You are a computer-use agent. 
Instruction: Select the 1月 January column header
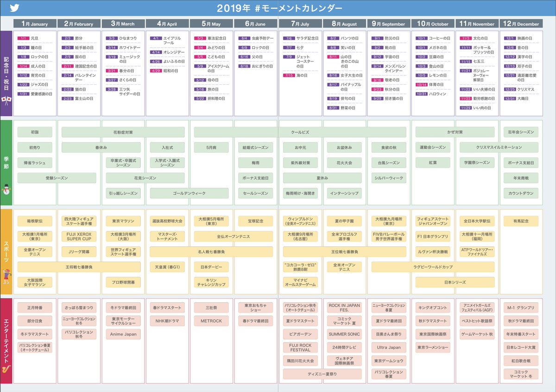point(35,24)
